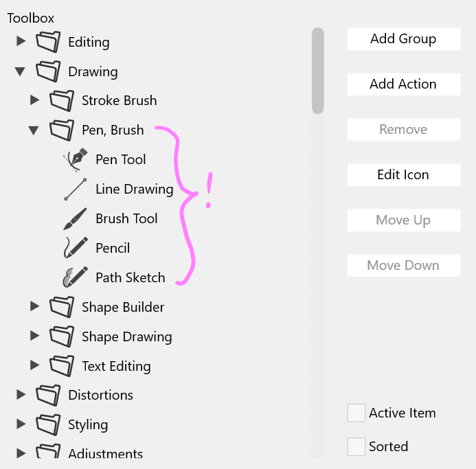
Task: Select the Path Sketch tool icon
Action: 76,277
